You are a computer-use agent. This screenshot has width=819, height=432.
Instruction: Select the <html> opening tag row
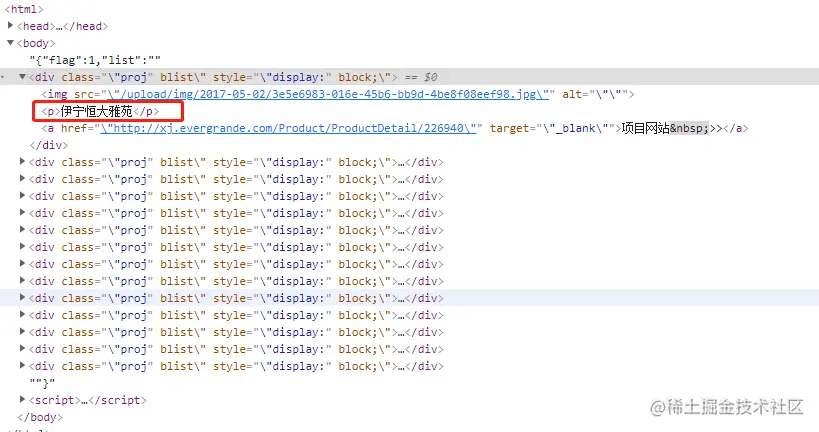[x=24, y=9]
